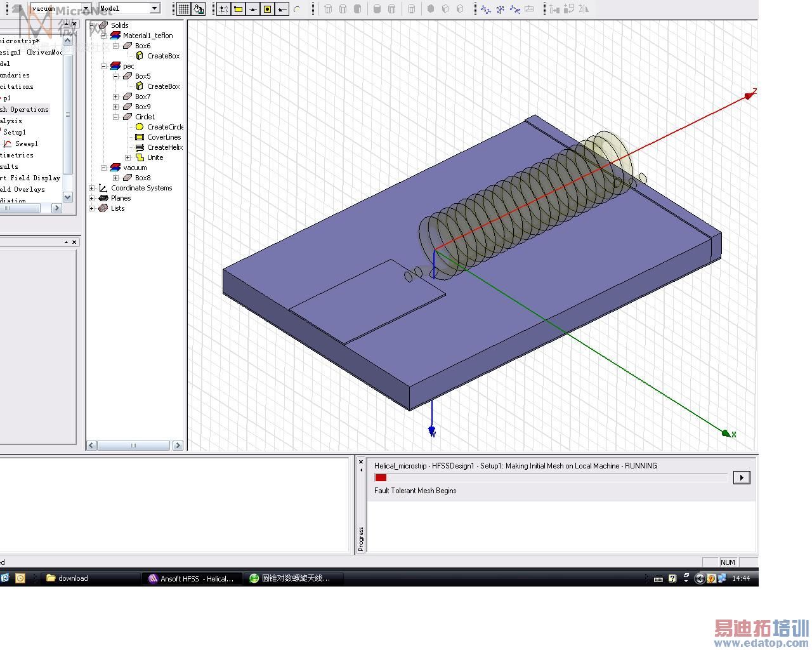Expand the Box7 tree node

click(116, 96)
